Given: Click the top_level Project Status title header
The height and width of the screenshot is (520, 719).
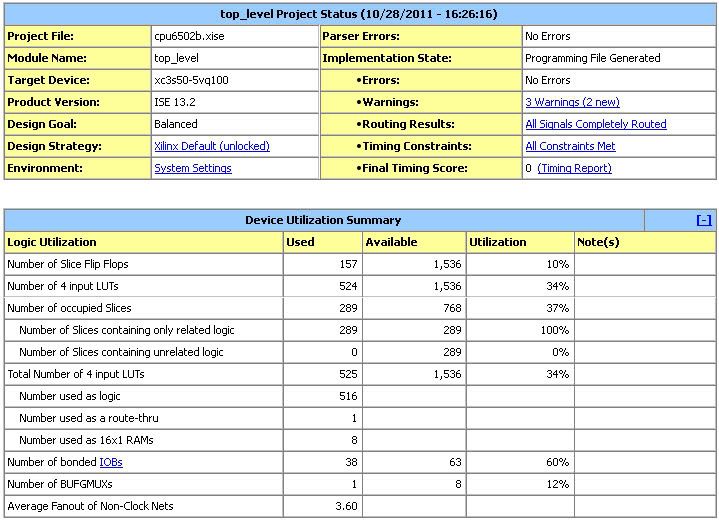Looking at the screenshot, I should (x=359, y=14).
